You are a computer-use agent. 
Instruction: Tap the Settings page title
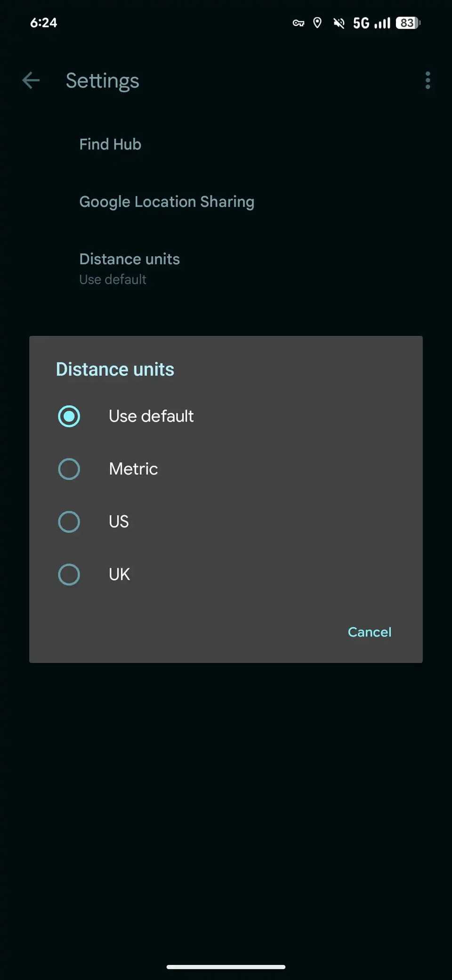[102, 81]
